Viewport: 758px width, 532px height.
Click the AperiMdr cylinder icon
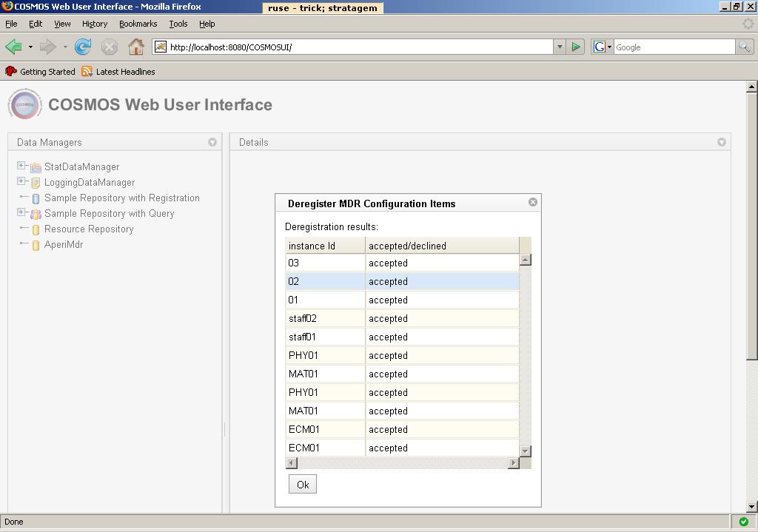36,245
